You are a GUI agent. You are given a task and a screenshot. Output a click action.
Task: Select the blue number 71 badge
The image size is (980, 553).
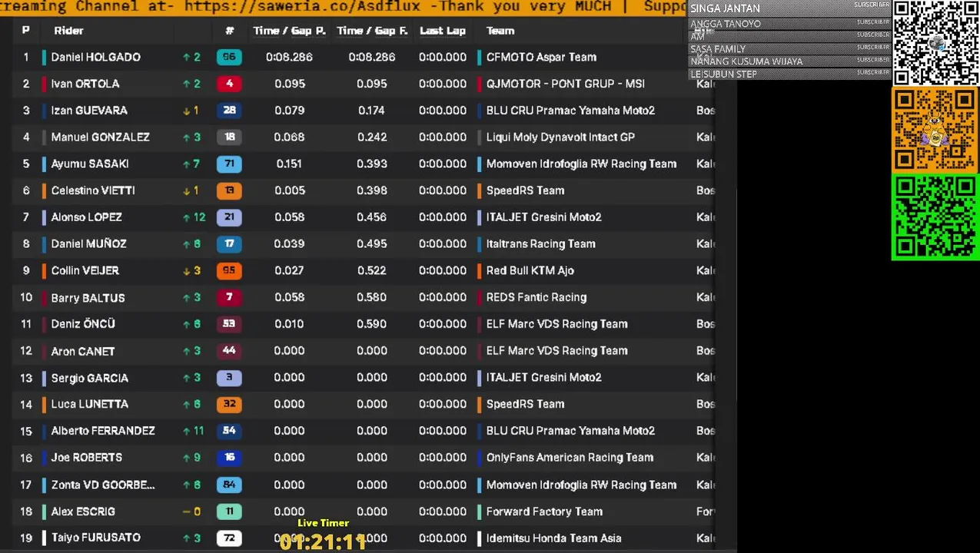click(x=229, y=164)
